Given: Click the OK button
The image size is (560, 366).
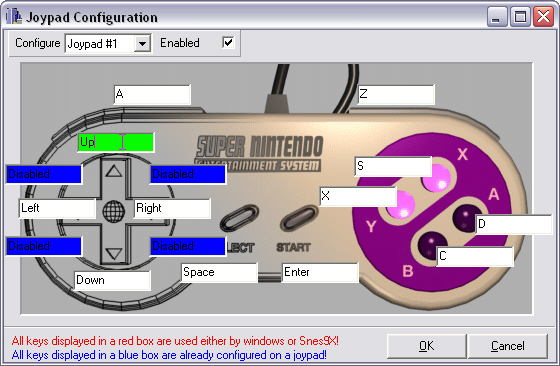Looking at the screenshot, I should point(427,346).
